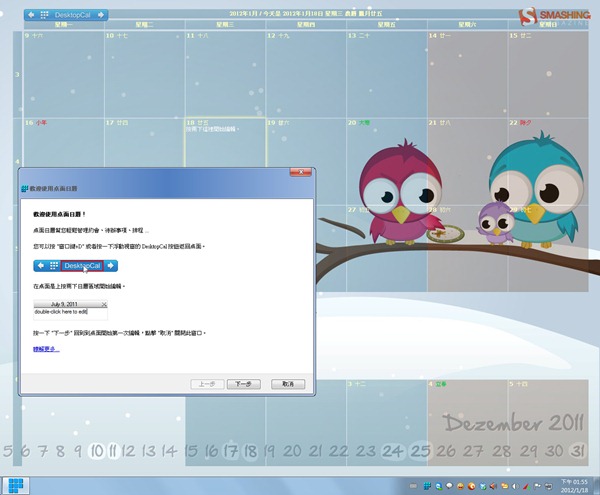The image size is (600, 495).
Task: Click network device icon before clock
Action: pos(549,486)
